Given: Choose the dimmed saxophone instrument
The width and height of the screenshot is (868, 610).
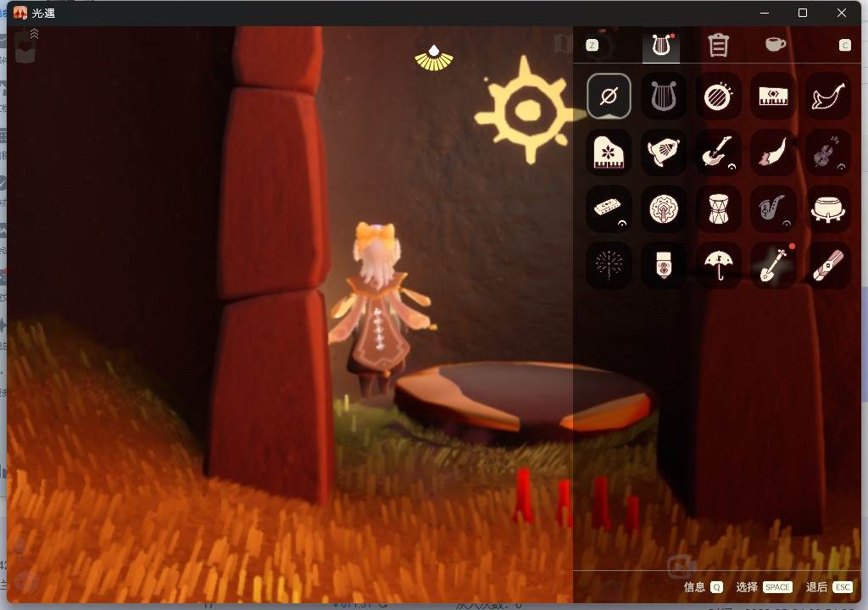Looking at the screenshot, I should pos(773,208).
